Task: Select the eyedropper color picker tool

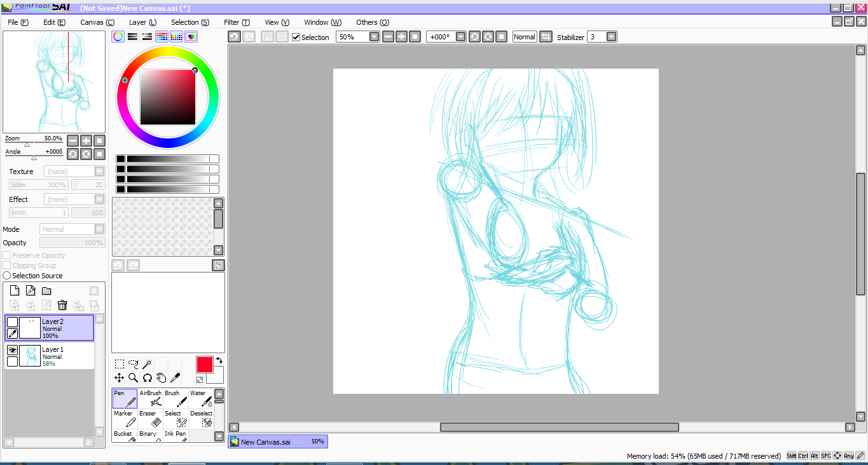Action: pos(176,378)
